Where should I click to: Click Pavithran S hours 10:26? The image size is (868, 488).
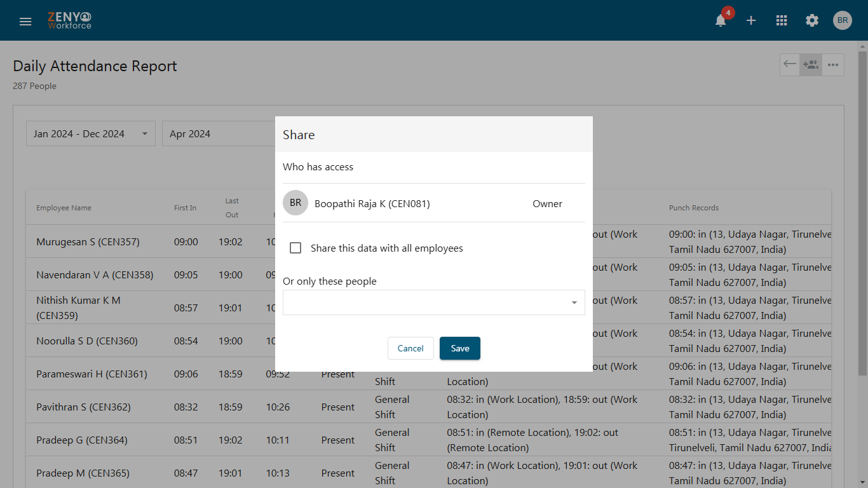click(x=278, y=407)
